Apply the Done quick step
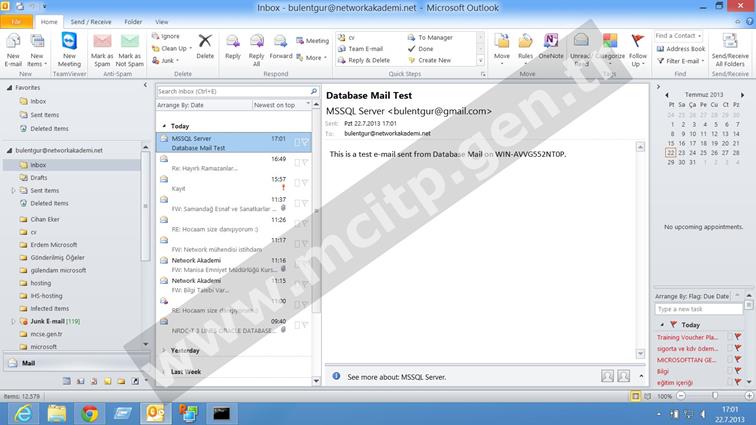Screen dimensions: 756x425 pos(420,49)
